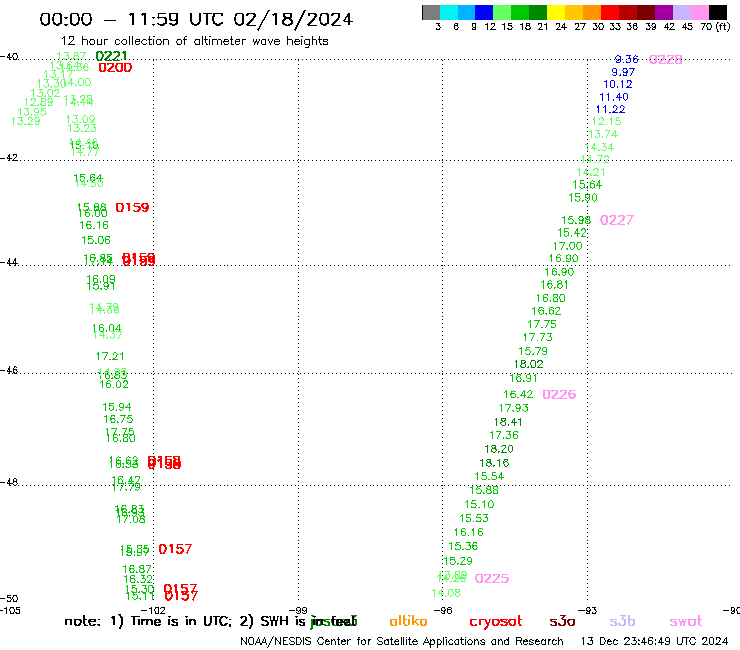
Task: Click the black swatch ending the scale
Action: pos(718,12)
